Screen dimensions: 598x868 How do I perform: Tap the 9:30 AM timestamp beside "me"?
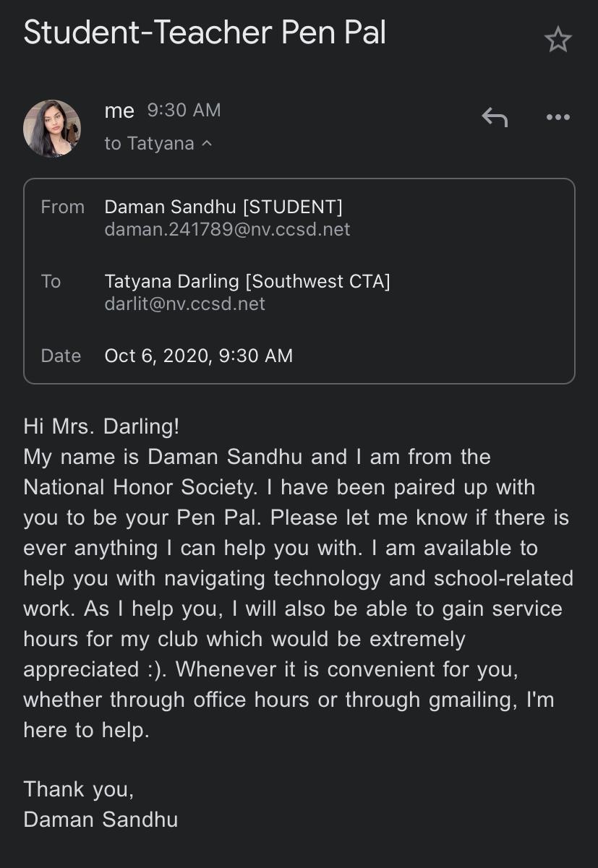184,110
